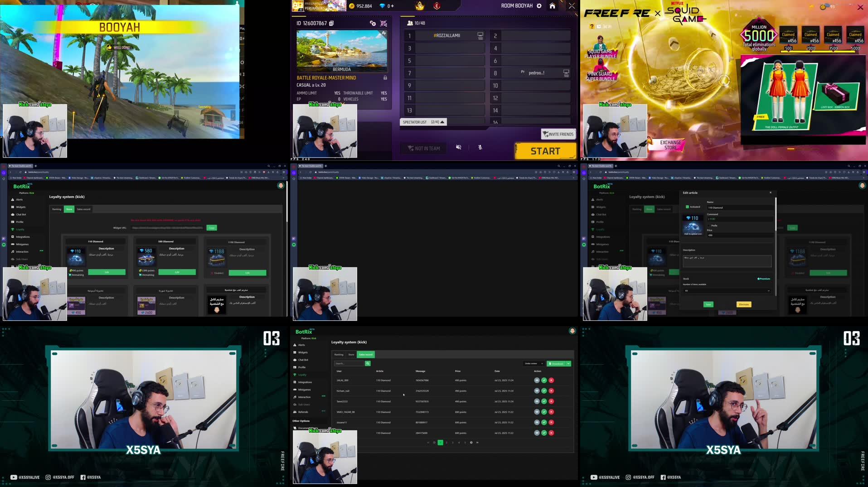Click the Download button in Sales record

pos(556,363)
